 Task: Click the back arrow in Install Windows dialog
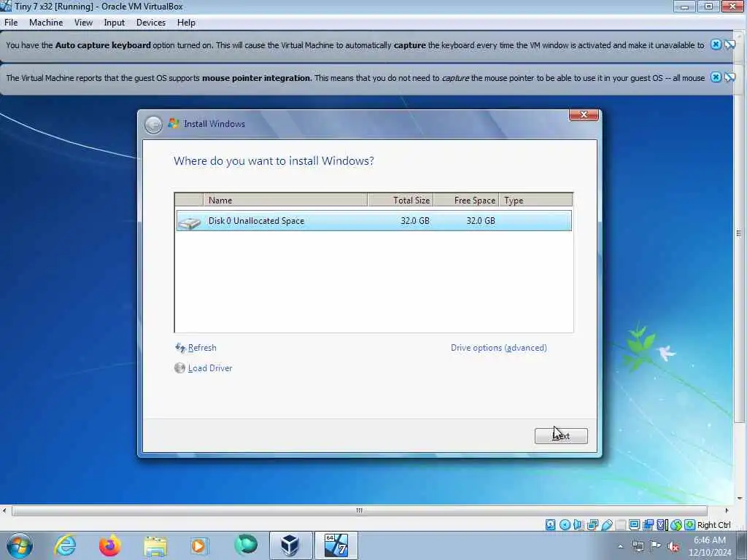[153, 125]
